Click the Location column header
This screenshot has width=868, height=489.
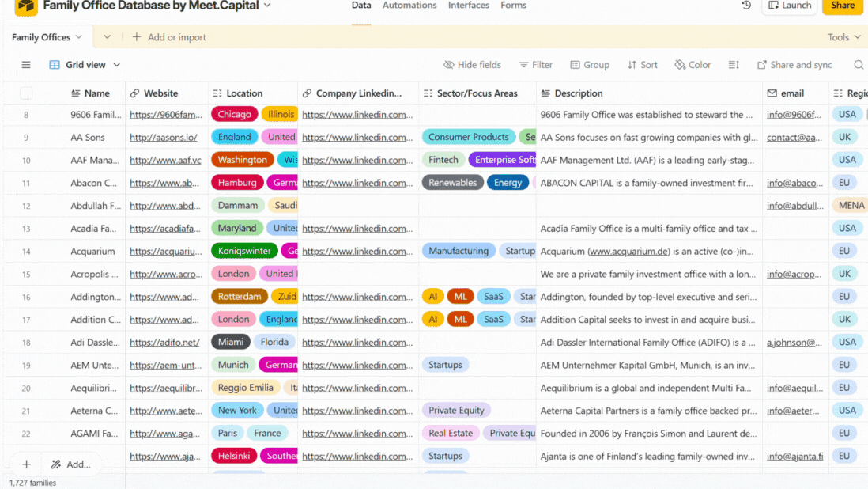[253, 93]
